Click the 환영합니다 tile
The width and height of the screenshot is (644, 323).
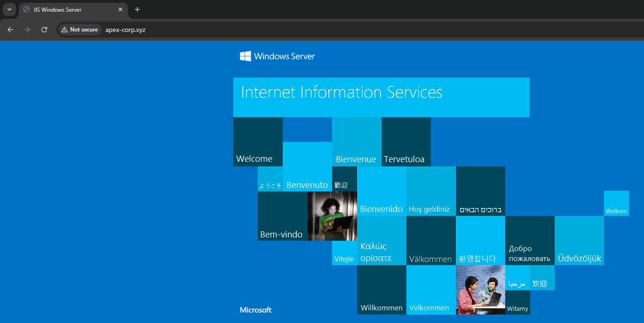(480, 240)
